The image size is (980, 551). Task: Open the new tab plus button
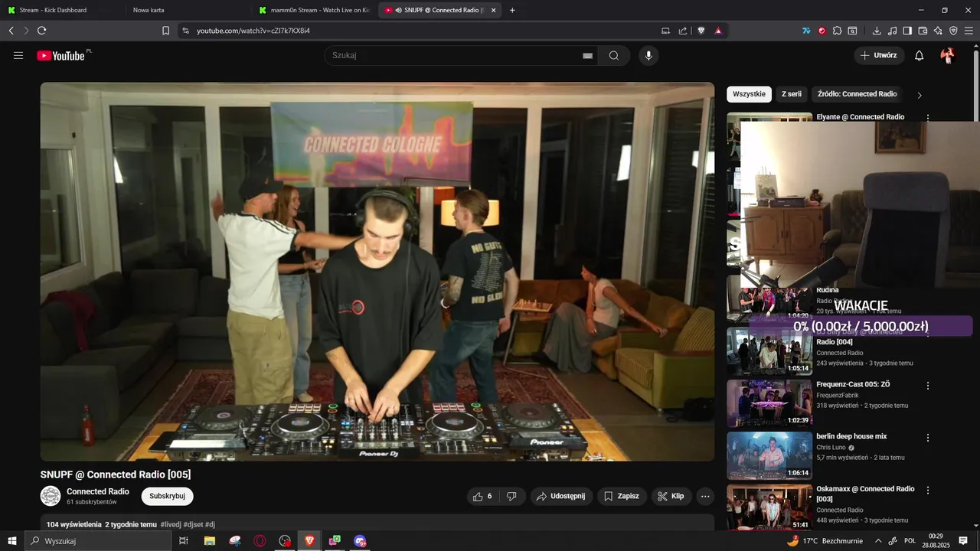(x=512, y=10)
